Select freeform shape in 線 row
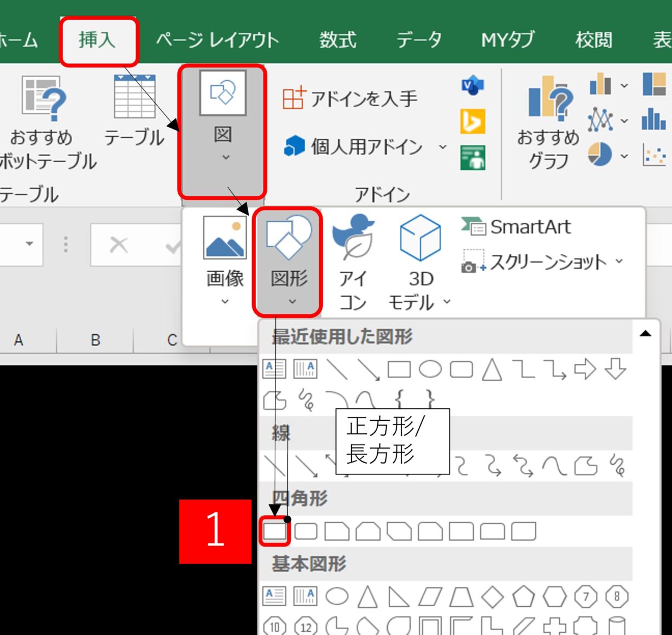The height and width of the screenshot is (635, 672). [585, 466]
